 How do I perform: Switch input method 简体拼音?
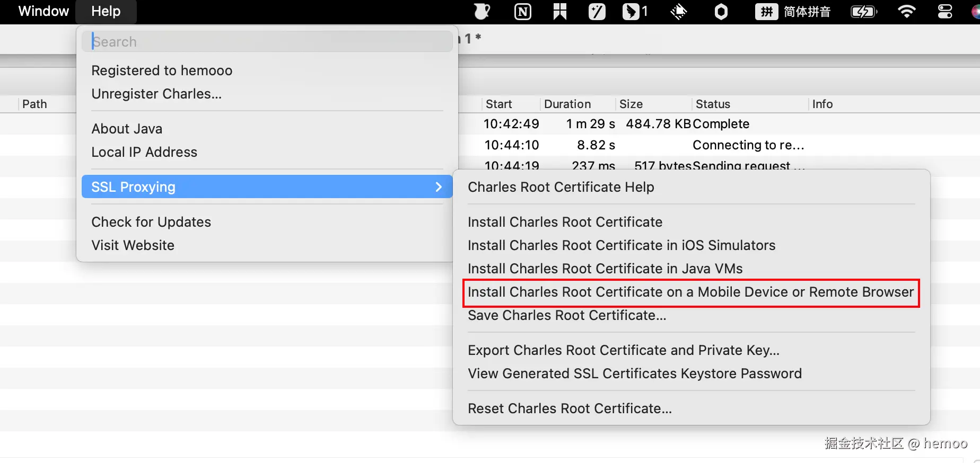pos(793,11)
